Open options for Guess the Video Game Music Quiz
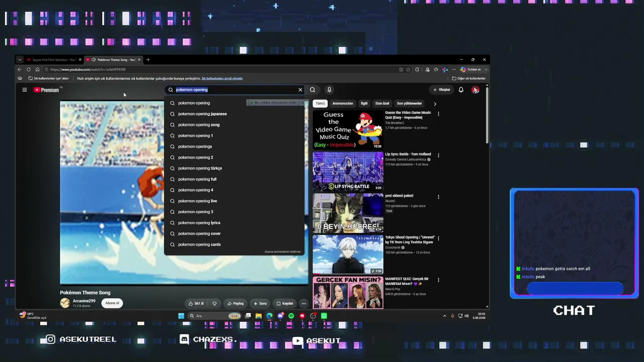The height and width of the screenshot is (362, 644). [438, 114]
